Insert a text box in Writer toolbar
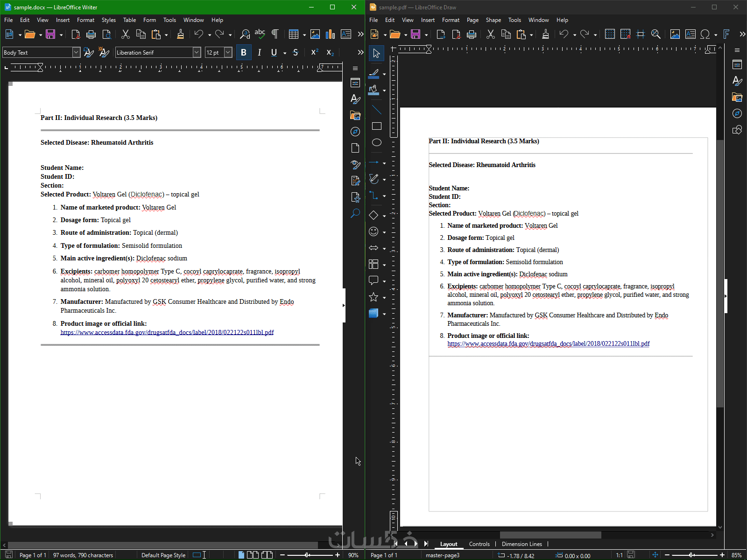747x560 pixels. point(346,34)
